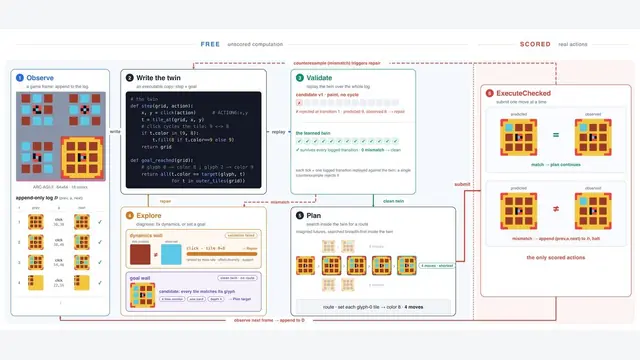The height and width of the screenshot is (360, 640).
Task: Open the goal wall grid thumbnail
Action: 142,295
